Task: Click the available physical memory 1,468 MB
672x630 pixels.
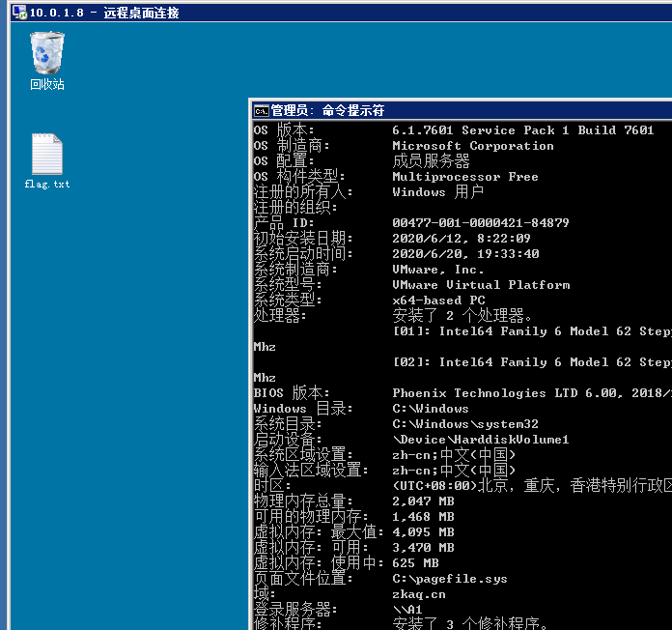Action: [423, 516]
